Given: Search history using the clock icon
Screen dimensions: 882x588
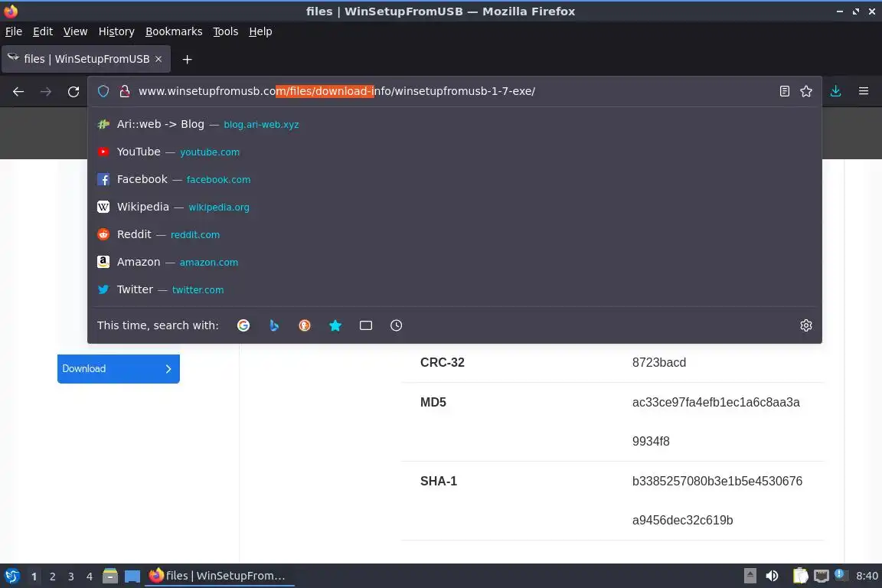Looking at the screenshot, I should tap(396, 325).
